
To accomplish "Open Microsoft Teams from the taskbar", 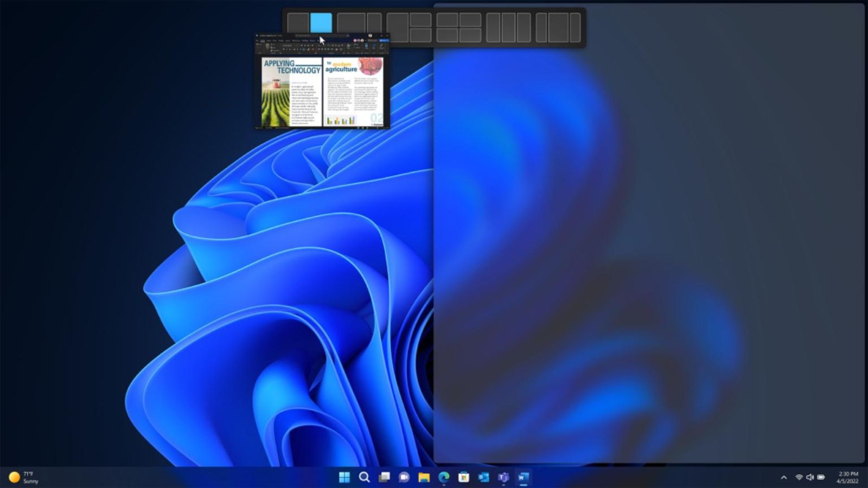I will pyautogui.click(x=503, y=478).
